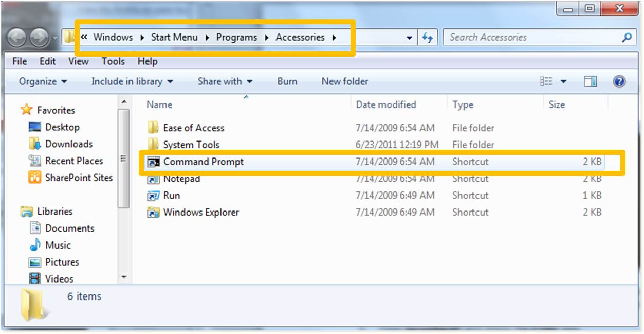Toggle the preview pane button

click(x=591, y=81)
